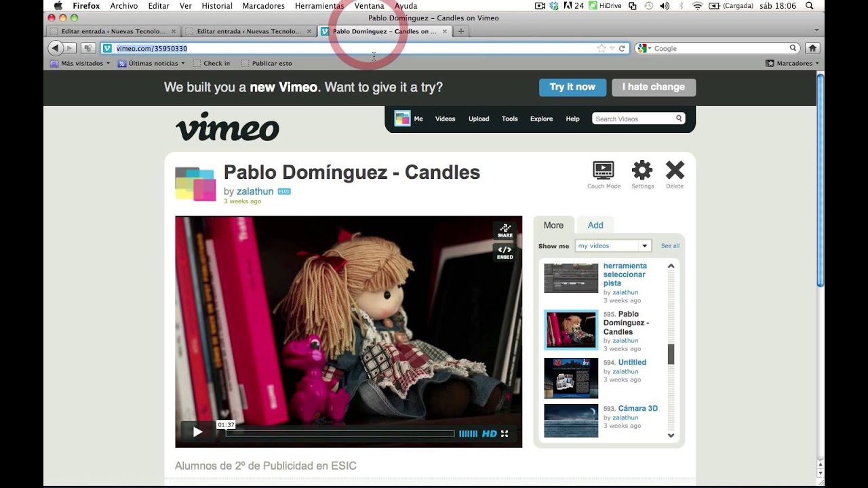Select the More tab

[553, 225]
